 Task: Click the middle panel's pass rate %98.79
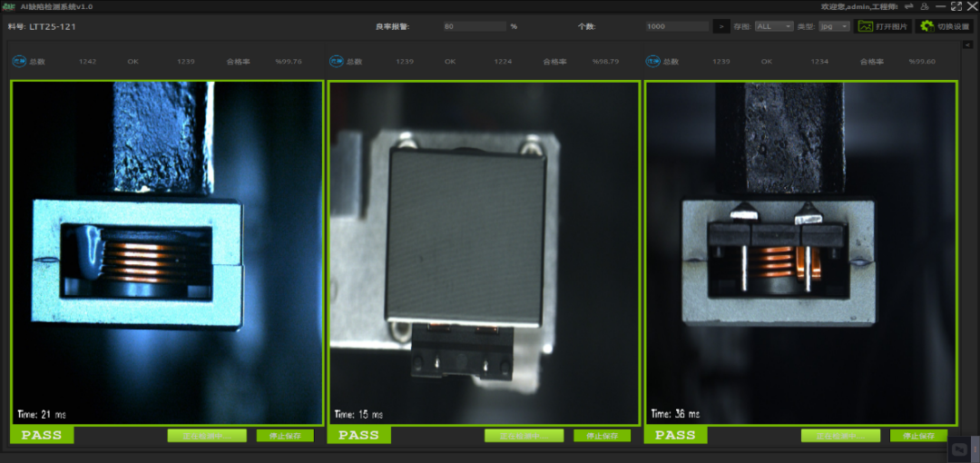605,62
